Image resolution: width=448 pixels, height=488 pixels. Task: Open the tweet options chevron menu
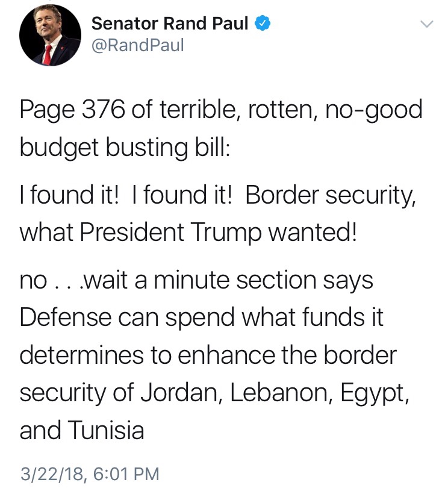[426, 25]
